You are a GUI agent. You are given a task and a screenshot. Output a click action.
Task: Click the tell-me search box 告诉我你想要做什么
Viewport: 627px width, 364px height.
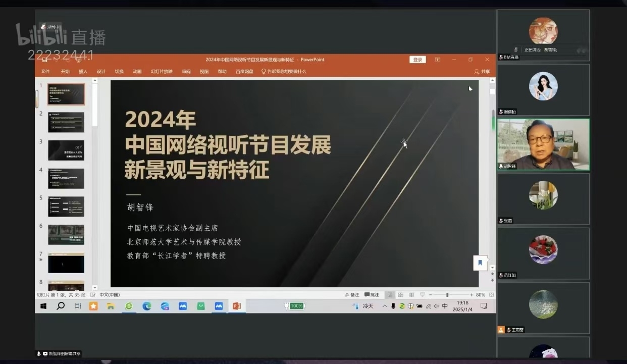284,72
